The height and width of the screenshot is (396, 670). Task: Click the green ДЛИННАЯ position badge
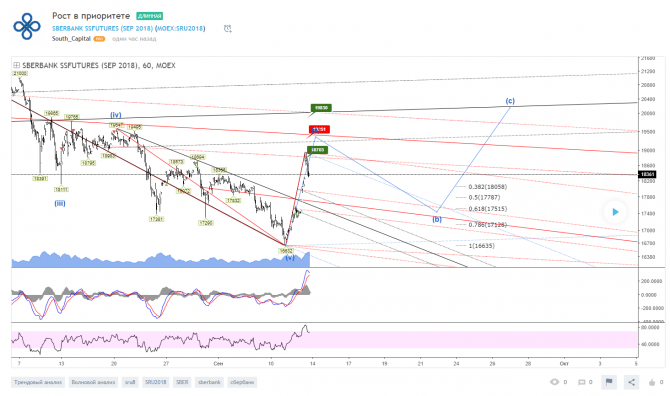pyautogui.click(x=150, y=16)
